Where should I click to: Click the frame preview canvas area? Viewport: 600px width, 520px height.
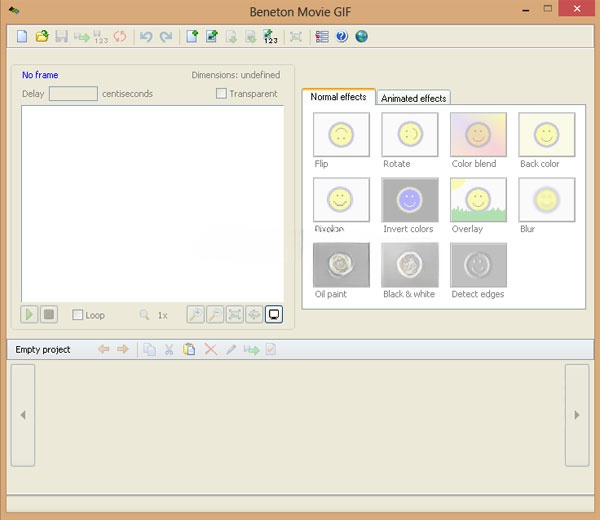153,204
